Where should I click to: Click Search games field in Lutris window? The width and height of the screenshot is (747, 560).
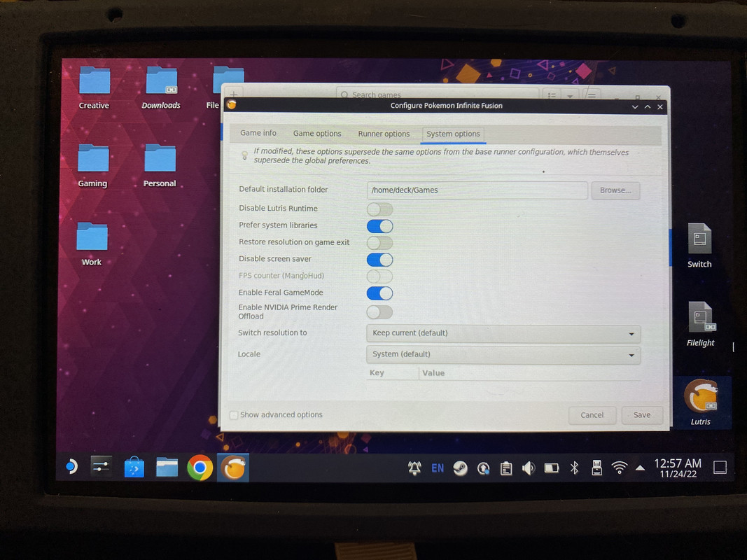click(x=438, y=94)
